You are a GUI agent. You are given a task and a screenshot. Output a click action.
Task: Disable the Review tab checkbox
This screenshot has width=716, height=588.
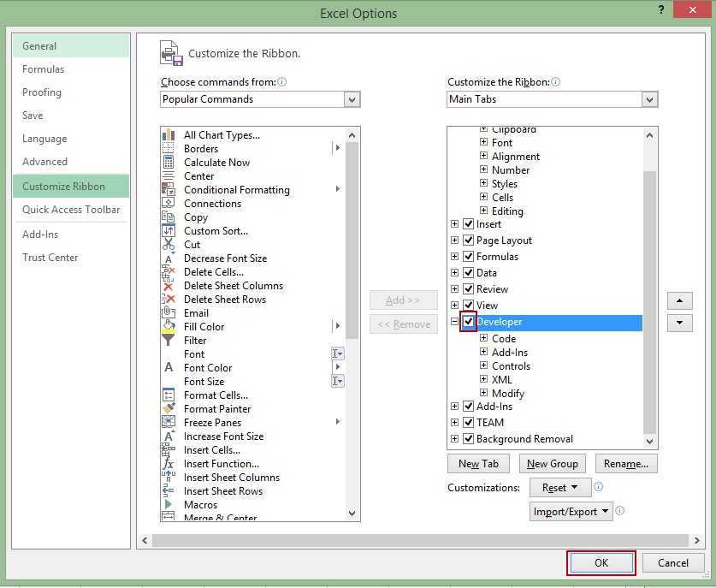[468, 288]
